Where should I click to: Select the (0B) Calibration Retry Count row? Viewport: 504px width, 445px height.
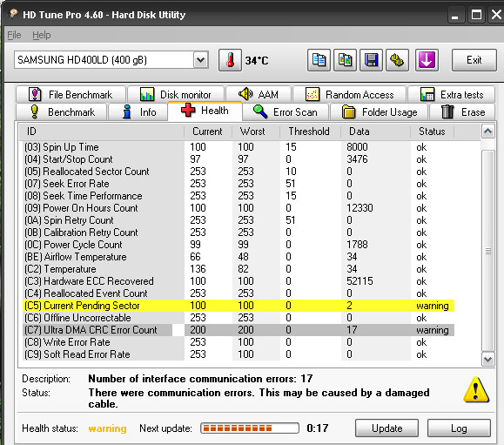tap(239, 233)
